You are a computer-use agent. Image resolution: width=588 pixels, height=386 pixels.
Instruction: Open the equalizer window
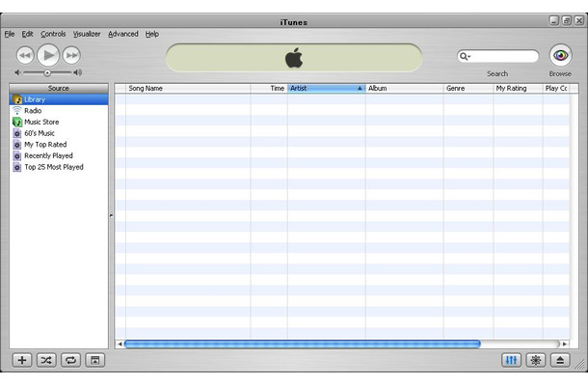pyautogui.click(x=512, y=361)
